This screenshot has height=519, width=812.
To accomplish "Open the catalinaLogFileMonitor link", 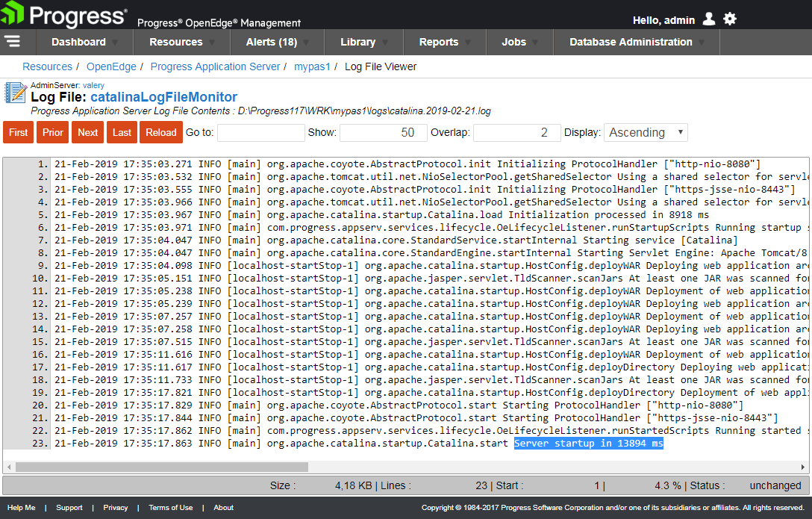I will pos(163,97).
